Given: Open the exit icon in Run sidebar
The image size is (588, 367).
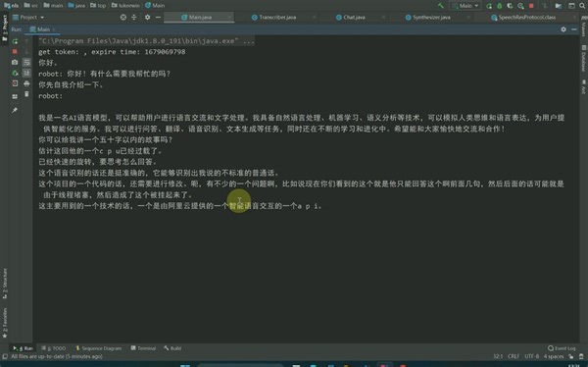Looking at the screenshot, I should (15, 83).
